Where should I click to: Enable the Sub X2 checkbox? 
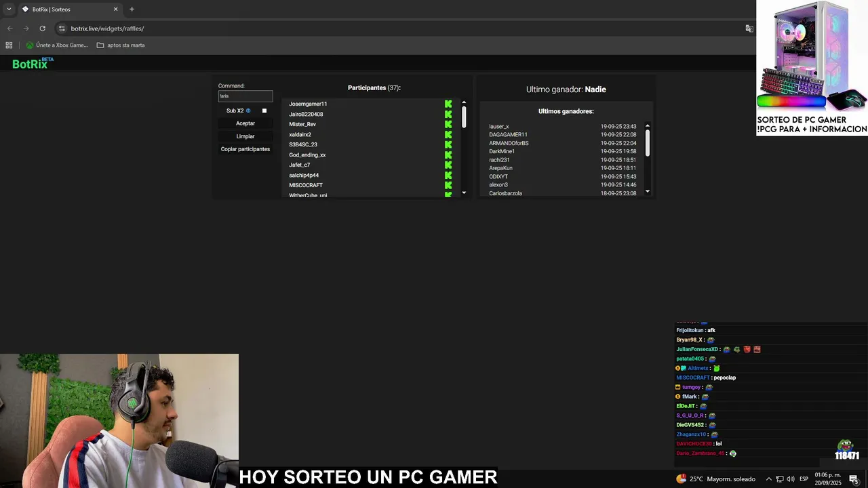(264, 110)
